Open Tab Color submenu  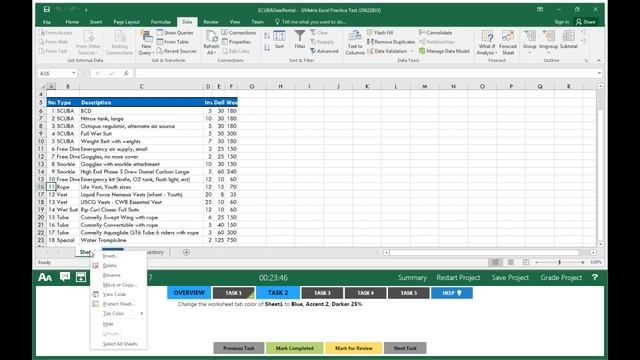(x=118, y=313)
